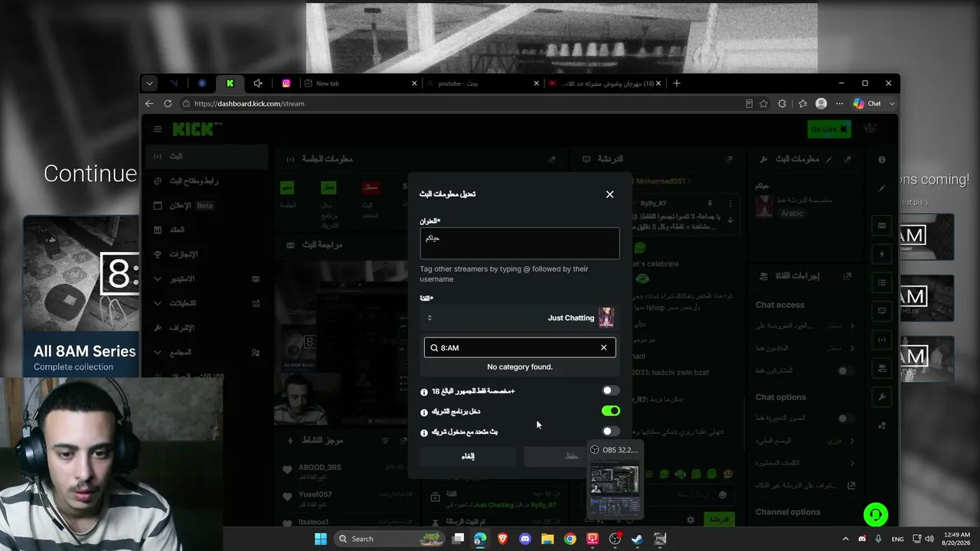This screenshot has width=980, height=551.
Task: Toggle the 18+ audience only switch
Action: pos(610,391)
